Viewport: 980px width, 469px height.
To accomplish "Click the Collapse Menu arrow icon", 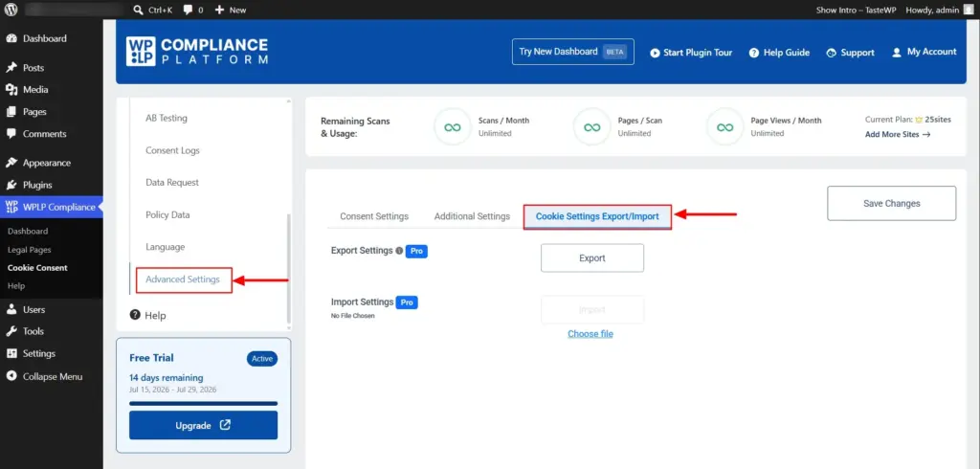I will [x=11, y=376].
